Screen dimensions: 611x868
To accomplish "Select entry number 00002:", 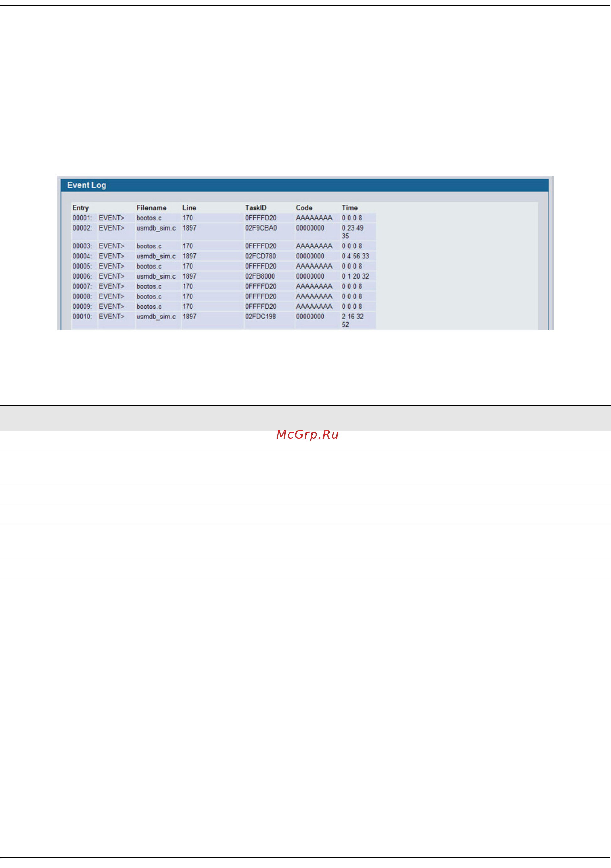I will coord(82,228).
